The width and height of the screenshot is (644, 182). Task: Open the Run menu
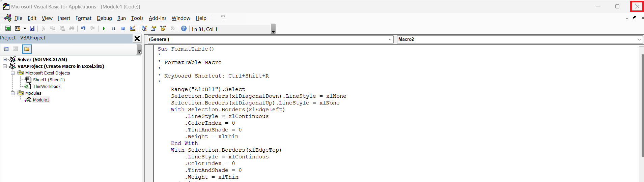[121, 18]
